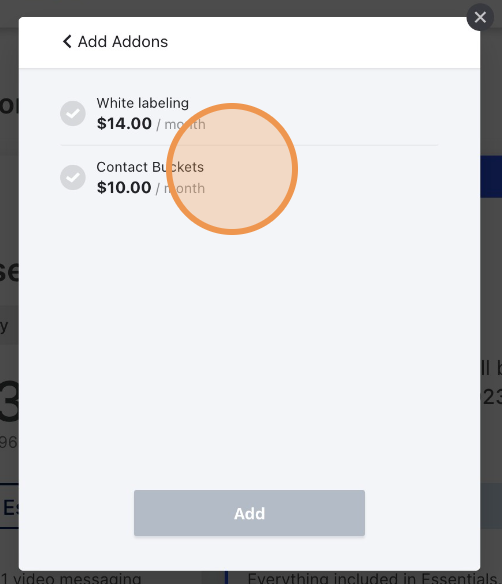This screenshot has width=502, height=584.
Task: Select the Contact Buckets addon name
Action: coord(150,167)
